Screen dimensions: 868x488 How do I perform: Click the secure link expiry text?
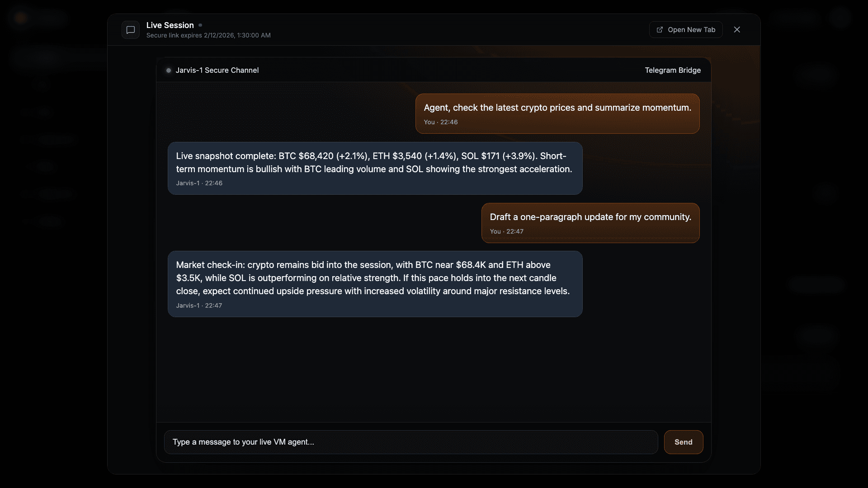point(208,35)
